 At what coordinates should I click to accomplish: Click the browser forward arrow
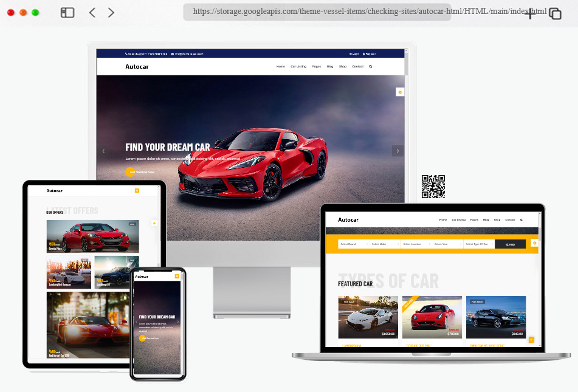click(111, 12)
